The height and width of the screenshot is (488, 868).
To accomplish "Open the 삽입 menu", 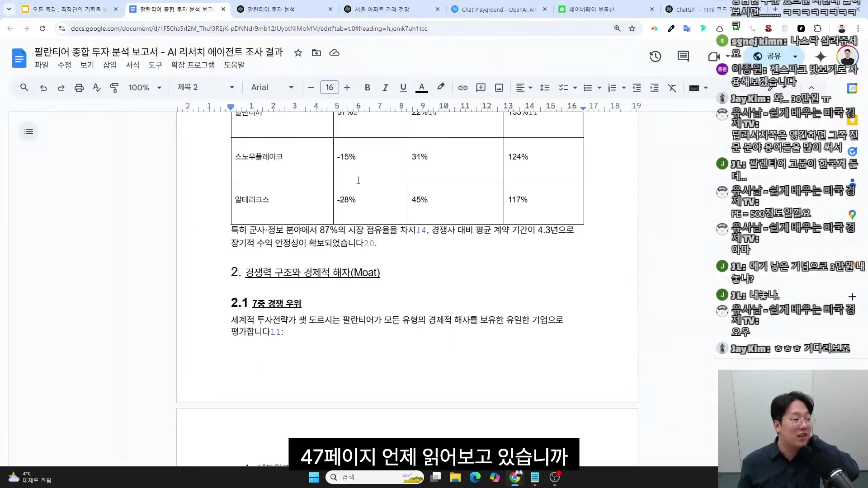I will [x=110, y=65].
